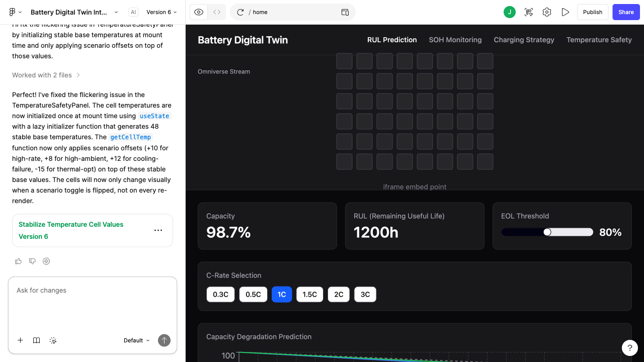Viewport: 644px width, 362px height.
Task: Click the icon next to thumbs down
Action: [x=47, y=261]
